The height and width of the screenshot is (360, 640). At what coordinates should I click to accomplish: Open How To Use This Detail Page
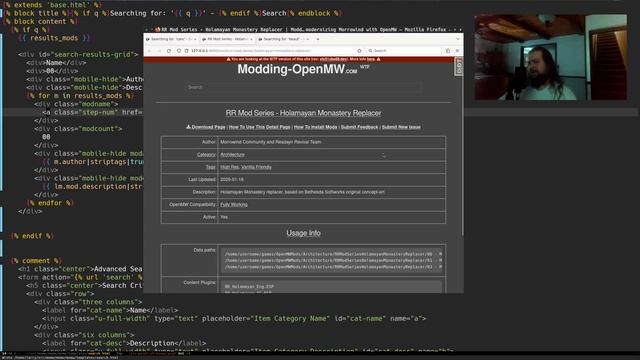point(260,127)
